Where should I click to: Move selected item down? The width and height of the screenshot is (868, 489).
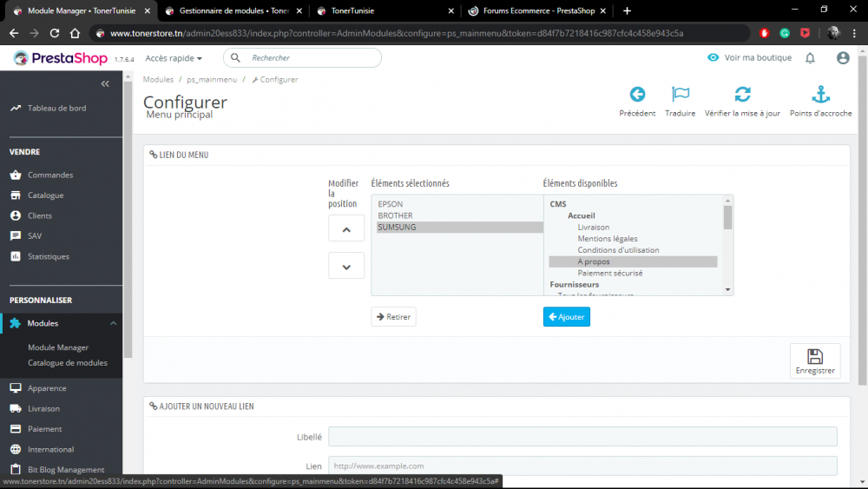tap(346, 267)
